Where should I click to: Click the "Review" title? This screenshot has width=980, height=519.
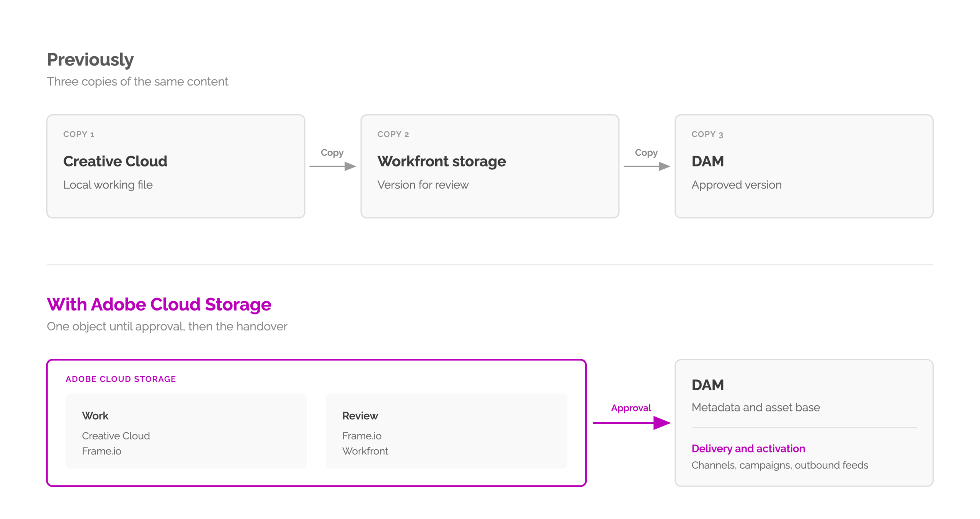[360, 416]
